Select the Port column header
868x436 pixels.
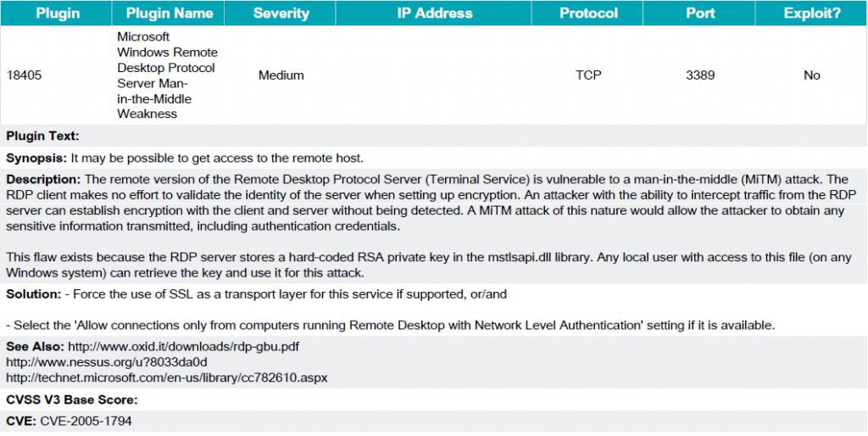coord(700,14)
